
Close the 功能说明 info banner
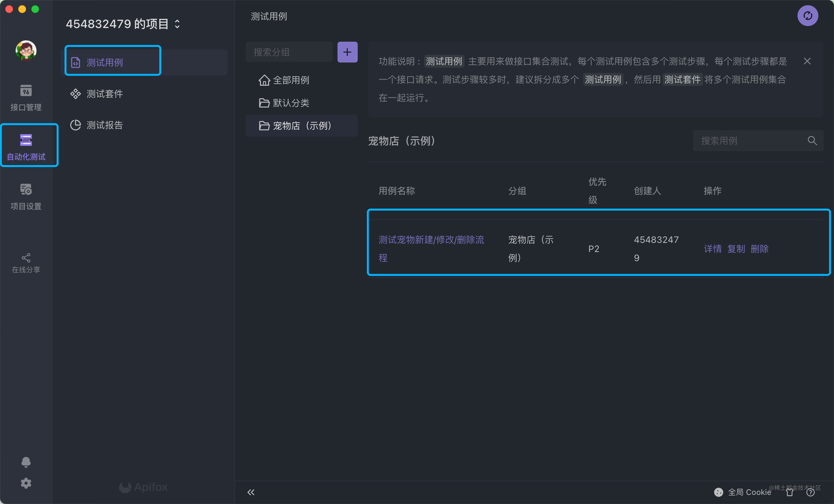tap(807, 61)
